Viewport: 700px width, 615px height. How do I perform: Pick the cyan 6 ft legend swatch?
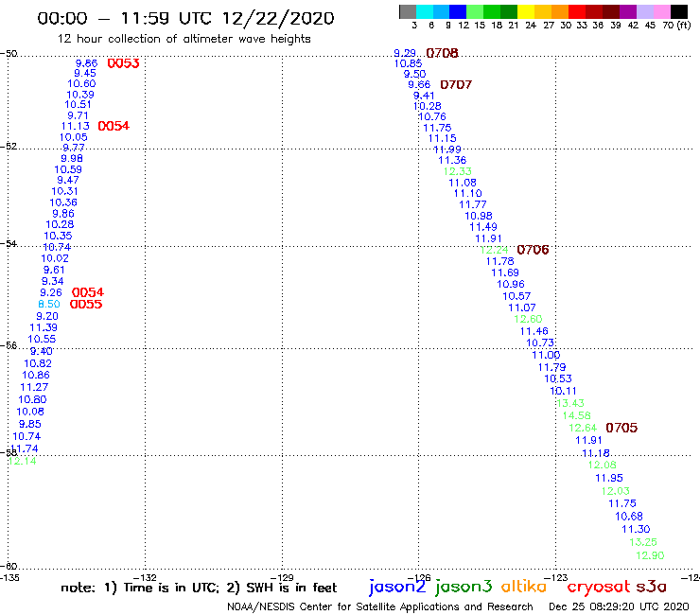click(x=424, y=11)
